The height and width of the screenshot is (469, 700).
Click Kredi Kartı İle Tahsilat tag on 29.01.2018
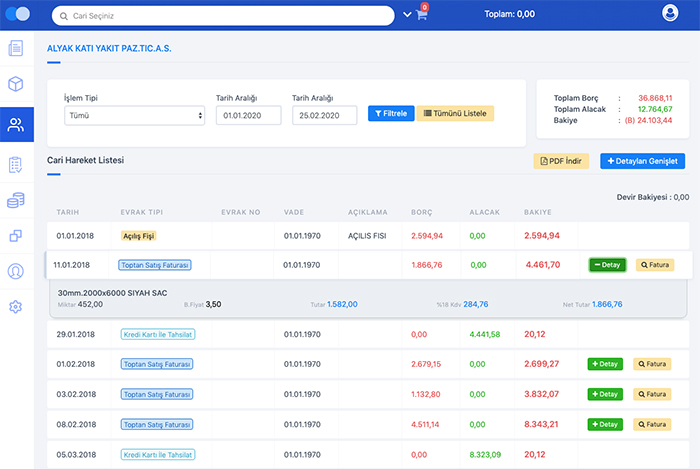tap(158, 334)
